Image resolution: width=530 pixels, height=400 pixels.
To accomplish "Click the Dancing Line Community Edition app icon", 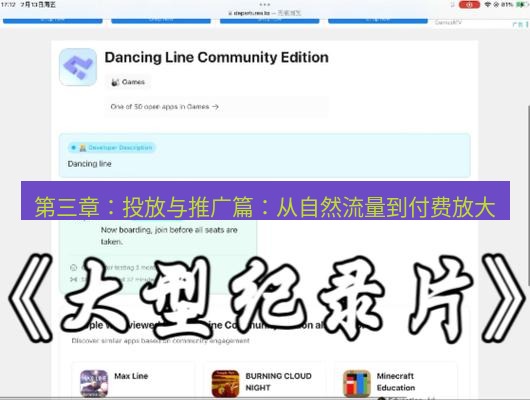I will pos(78,67).
